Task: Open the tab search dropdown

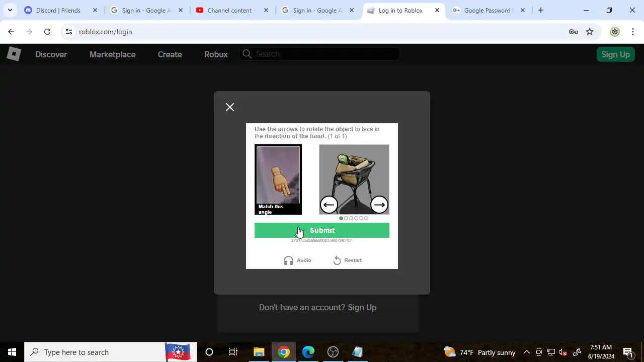Action: [x=10, y=10]
